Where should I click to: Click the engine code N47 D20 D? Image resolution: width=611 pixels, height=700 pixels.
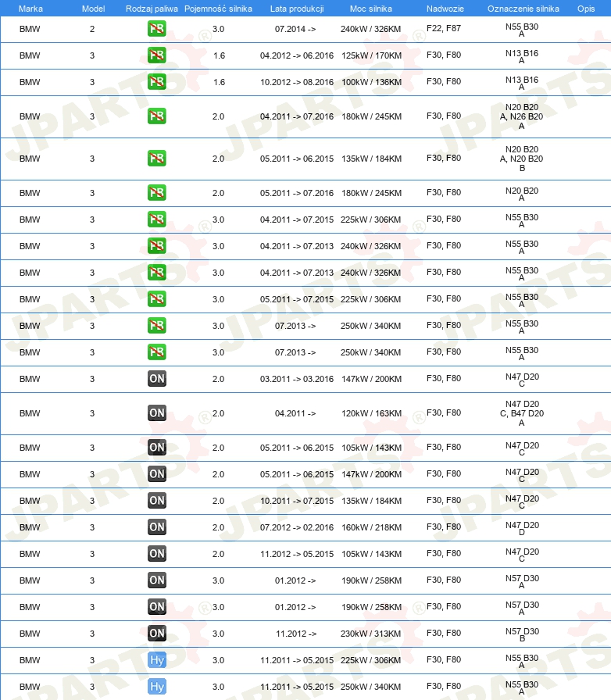522,528
